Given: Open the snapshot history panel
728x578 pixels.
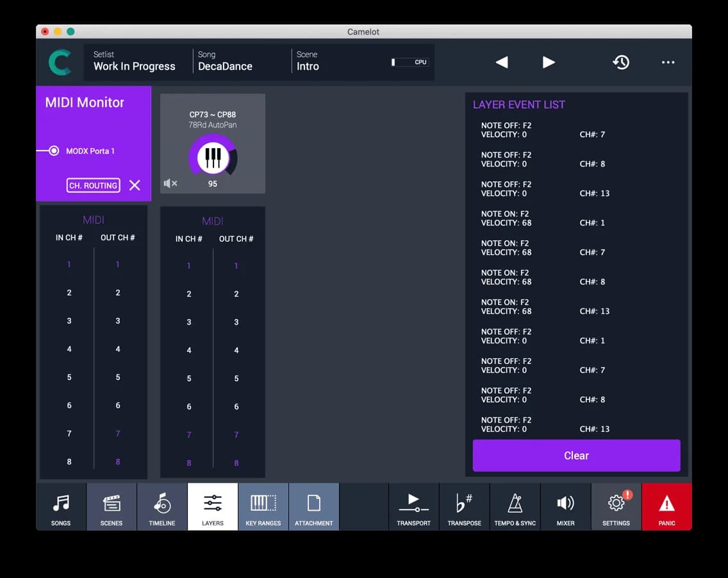Looking at the screenshot, I should [621, 62].
